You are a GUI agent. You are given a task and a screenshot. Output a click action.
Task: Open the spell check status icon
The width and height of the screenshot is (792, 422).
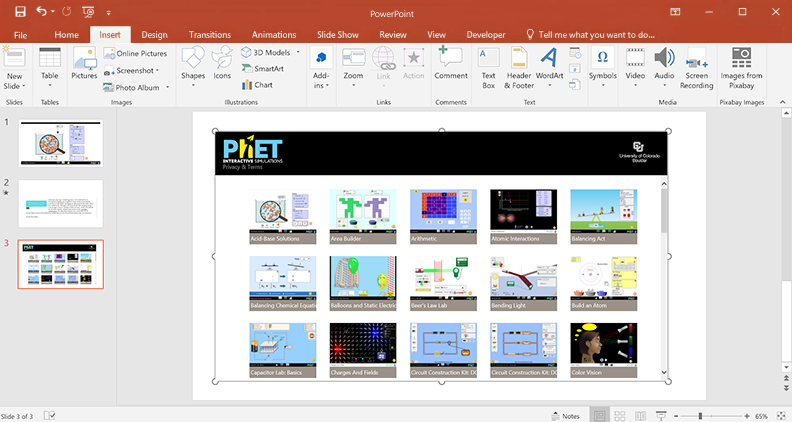50,415
